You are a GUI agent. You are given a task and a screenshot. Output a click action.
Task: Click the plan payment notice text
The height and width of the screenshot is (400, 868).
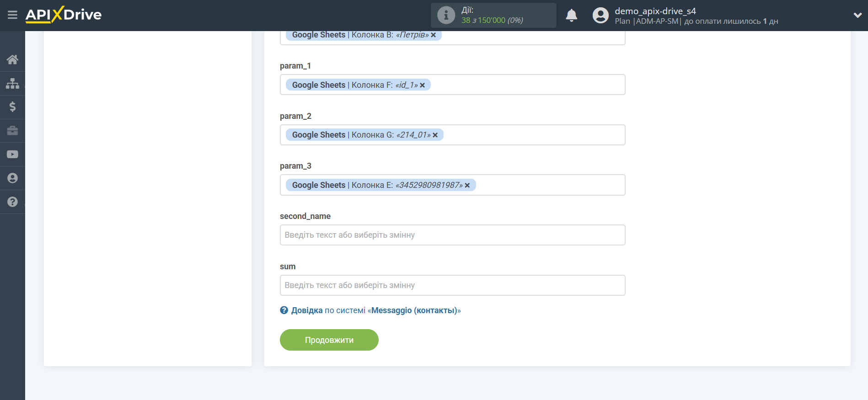[697, 21]
